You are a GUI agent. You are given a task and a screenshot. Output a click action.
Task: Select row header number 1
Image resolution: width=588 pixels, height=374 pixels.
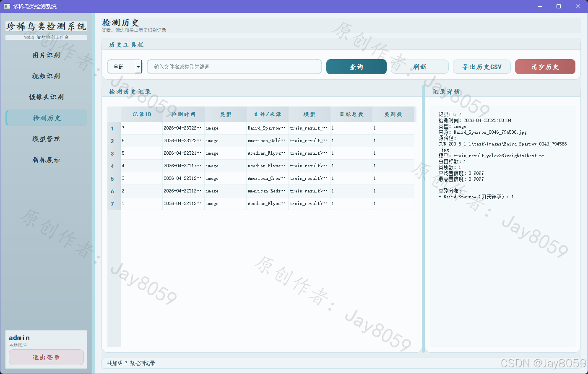114,128
